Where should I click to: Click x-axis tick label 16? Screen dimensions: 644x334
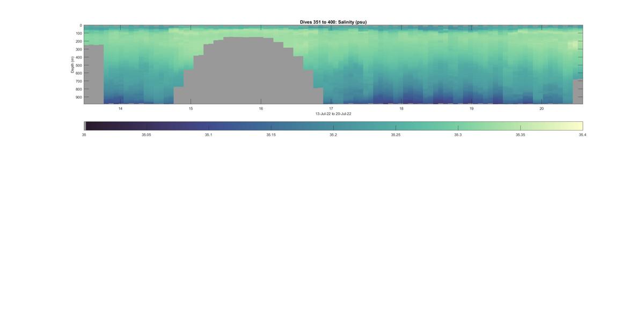261,108
